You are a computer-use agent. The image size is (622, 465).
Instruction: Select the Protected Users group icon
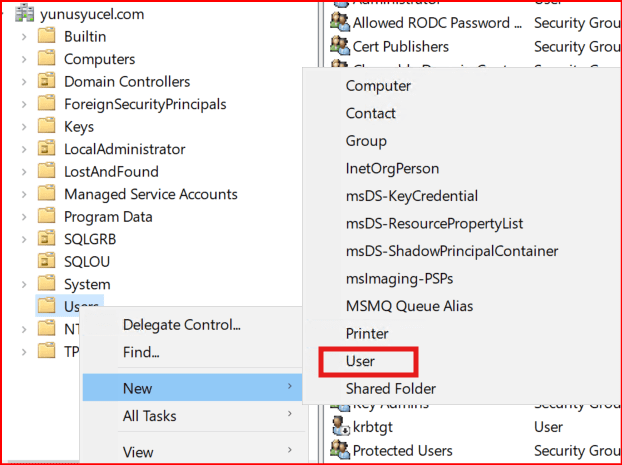pos(339,450)
